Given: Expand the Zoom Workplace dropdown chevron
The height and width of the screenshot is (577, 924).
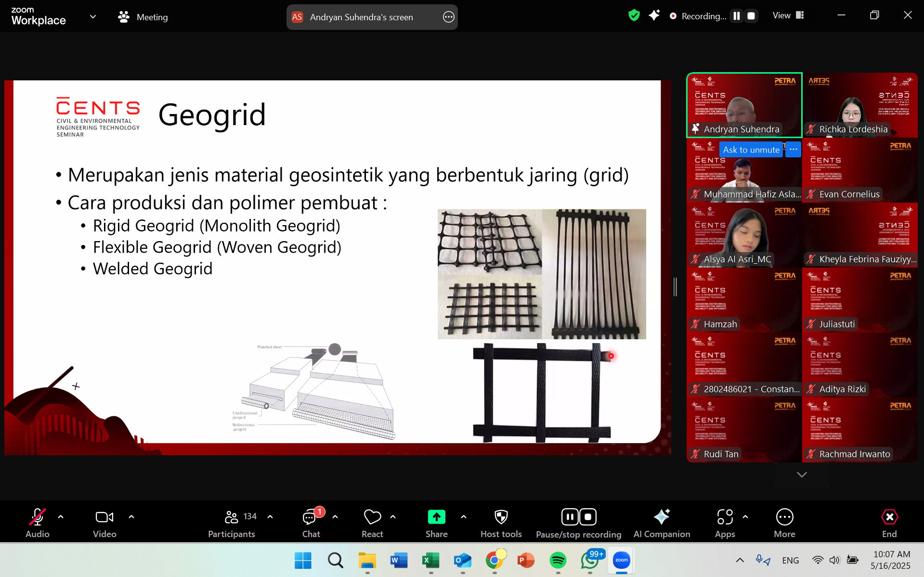Looking at the screenshot, I should (x=93, y=17).
